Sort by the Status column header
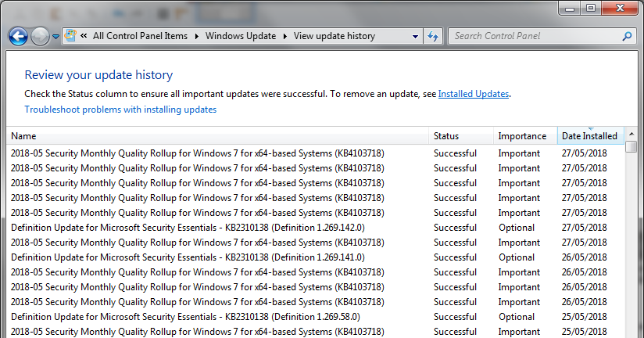Viewport: 644px width, 338px height. pos(461,136)
